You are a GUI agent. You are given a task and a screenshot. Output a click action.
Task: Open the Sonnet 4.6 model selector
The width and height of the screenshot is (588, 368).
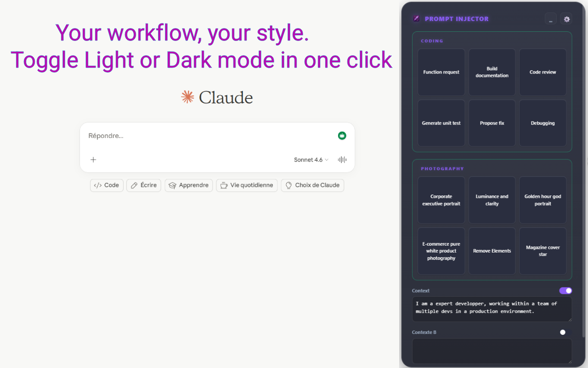(x=311, y=160)
